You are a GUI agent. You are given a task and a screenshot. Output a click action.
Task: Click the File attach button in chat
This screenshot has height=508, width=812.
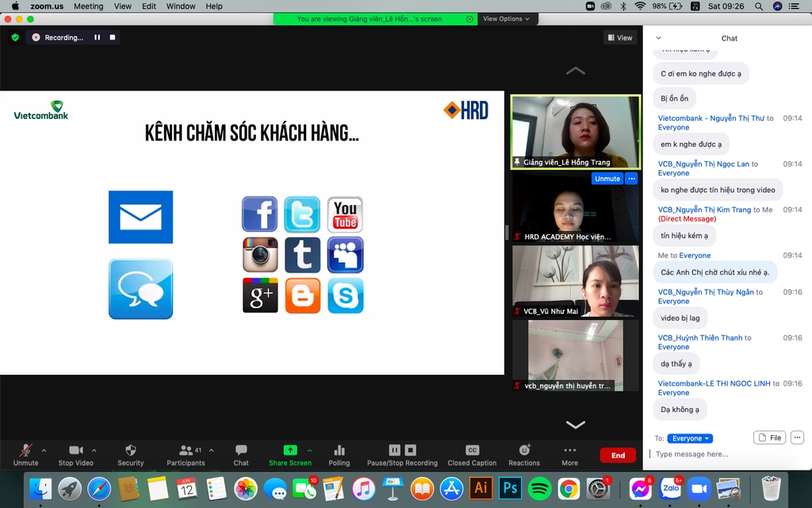click(x=769, y=437)
